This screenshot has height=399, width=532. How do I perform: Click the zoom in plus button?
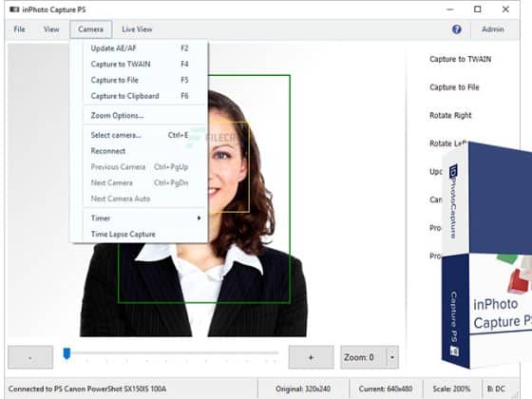[312, 357]
